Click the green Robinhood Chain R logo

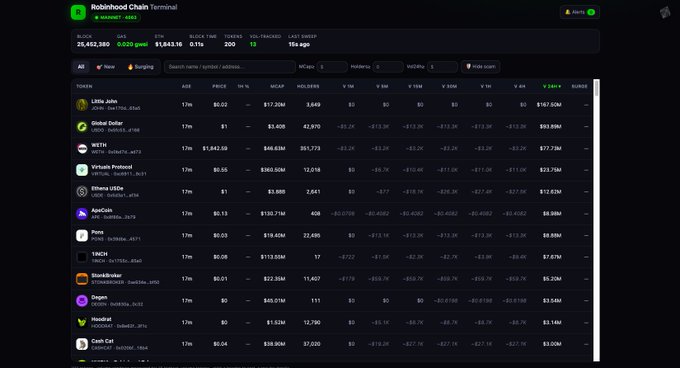tap(78, 12)
